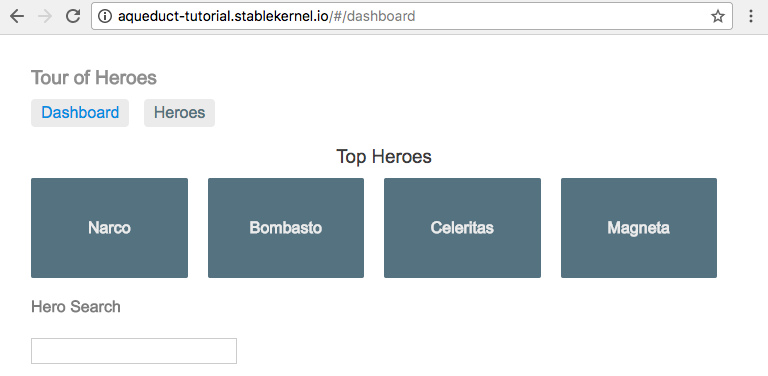Viewport: 768px width, 376px height.
Task: Open the Chrome three-dot menu
Action: [x=750, y=16]
